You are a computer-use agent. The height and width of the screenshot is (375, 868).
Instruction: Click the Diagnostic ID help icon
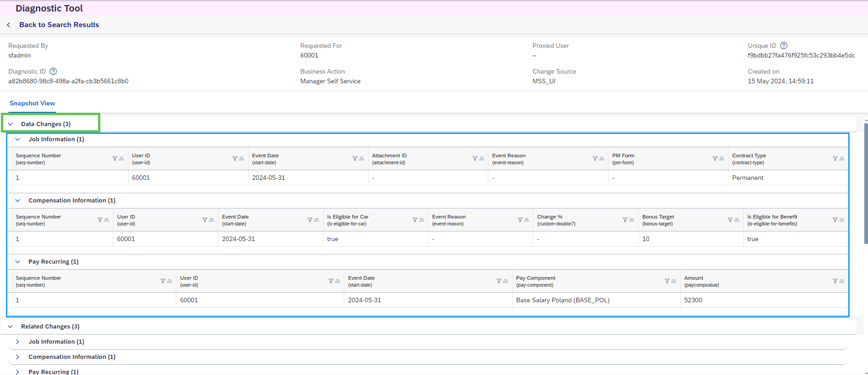click(x=53, y=71)
